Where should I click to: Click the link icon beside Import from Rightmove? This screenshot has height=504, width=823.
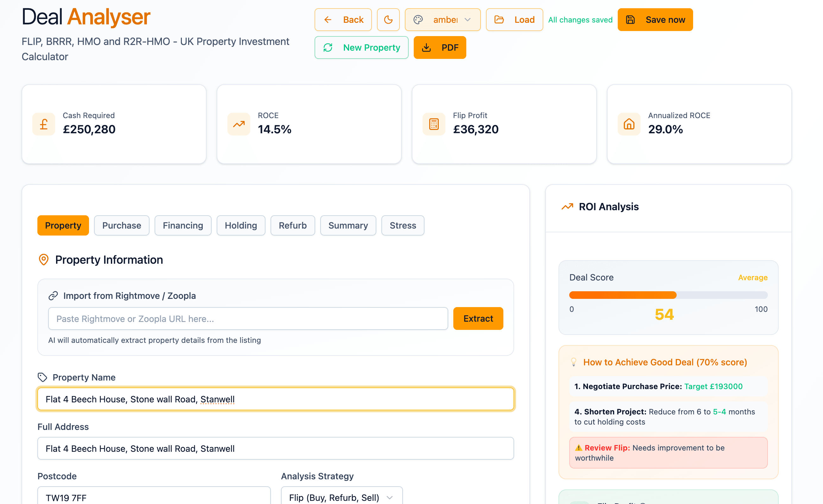tap(53, 296)
